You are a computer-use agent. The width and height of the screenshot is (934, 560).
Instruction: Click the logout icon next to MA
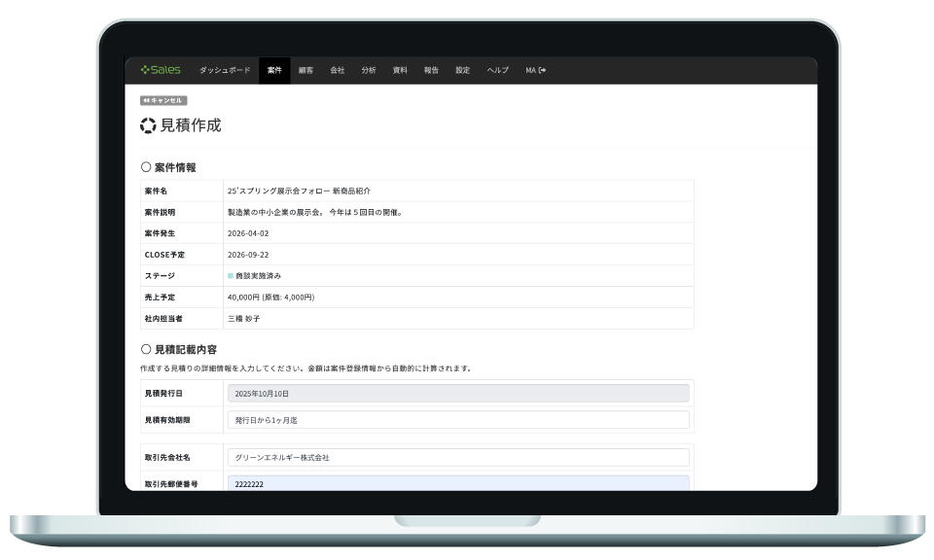[x=543, y=70]
